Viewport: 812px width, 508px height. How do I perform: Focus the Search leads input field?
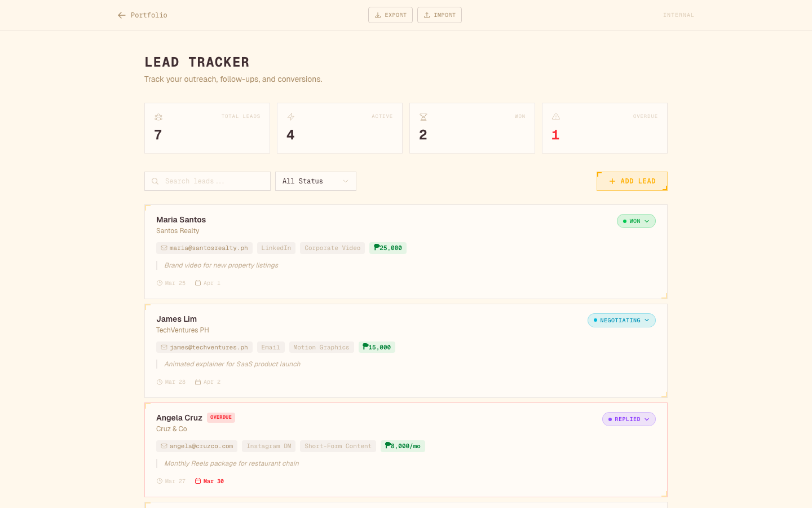click(x=208, y=181)
